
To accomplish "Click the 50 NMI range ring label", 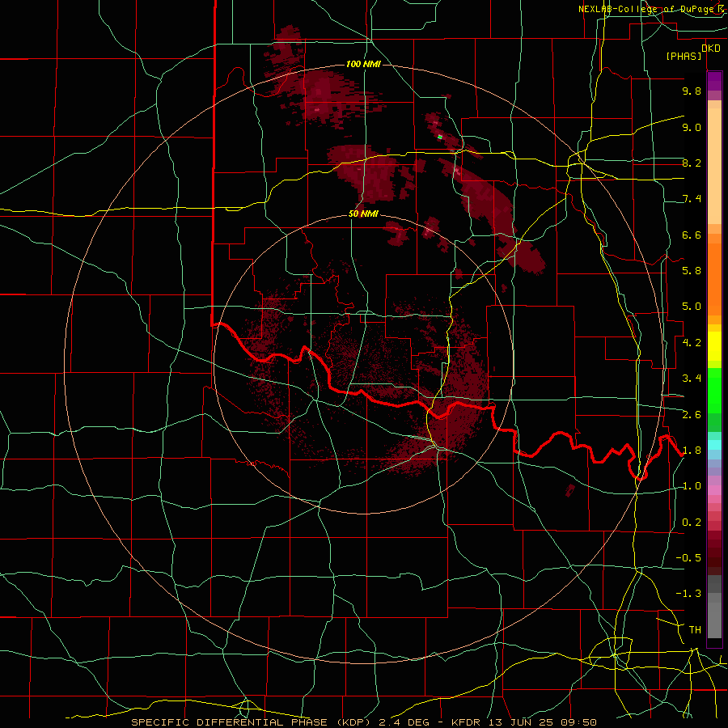I will [x=363, y=214].
